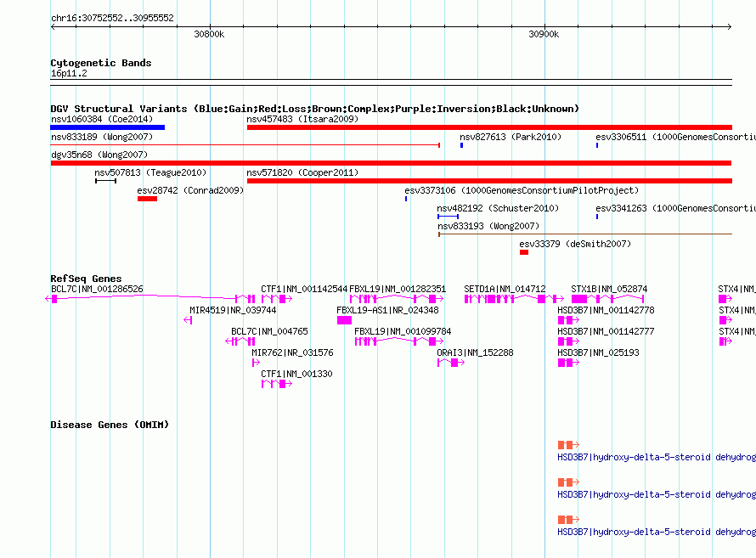Open the MIR762|NR_031576 microRNA label

coord(292,352)
